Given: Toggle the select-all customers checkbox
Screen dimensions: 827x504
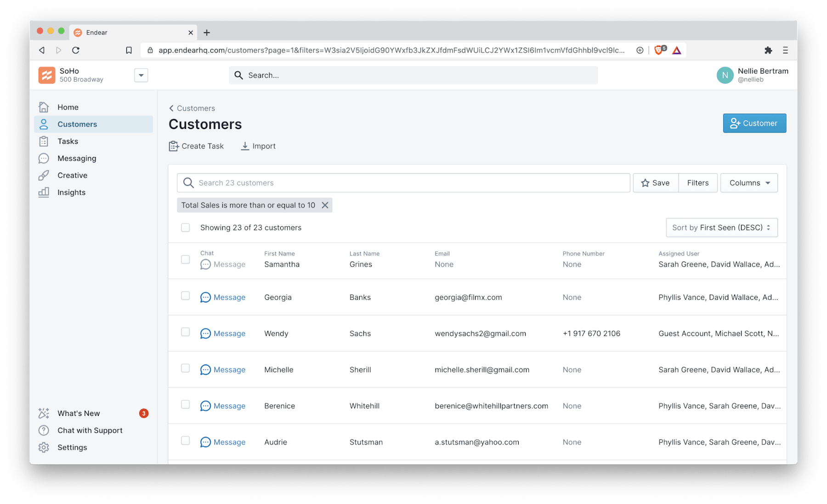Looking at the screenshot, I should (x=185, y=227).
